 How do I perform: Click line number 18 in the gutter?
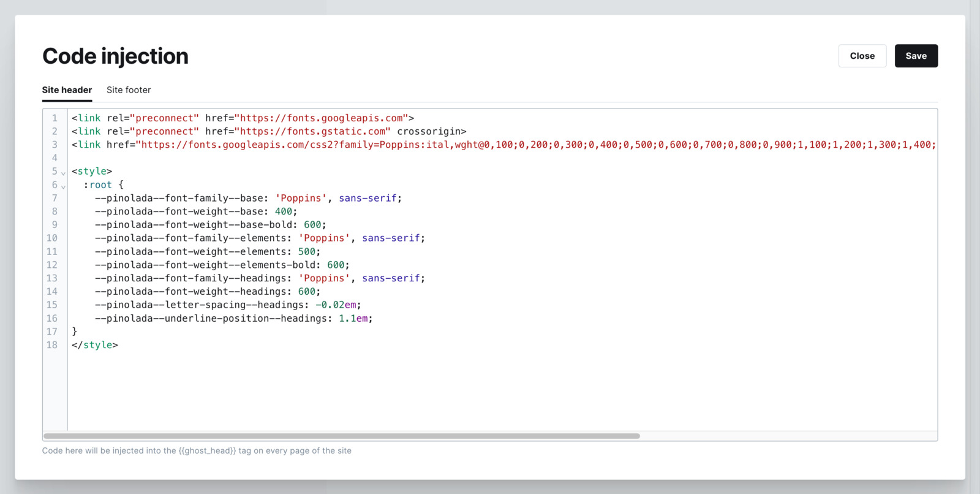(x=52, y=345)
